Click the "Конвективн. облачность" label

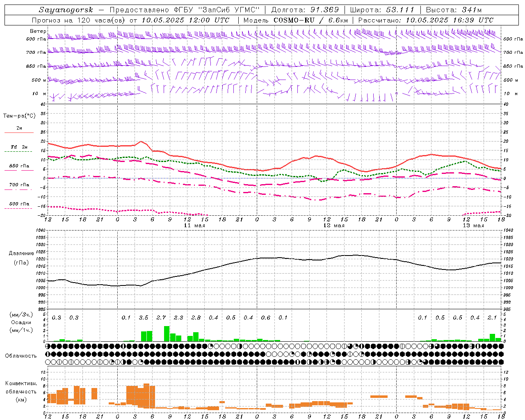(21, 388)
